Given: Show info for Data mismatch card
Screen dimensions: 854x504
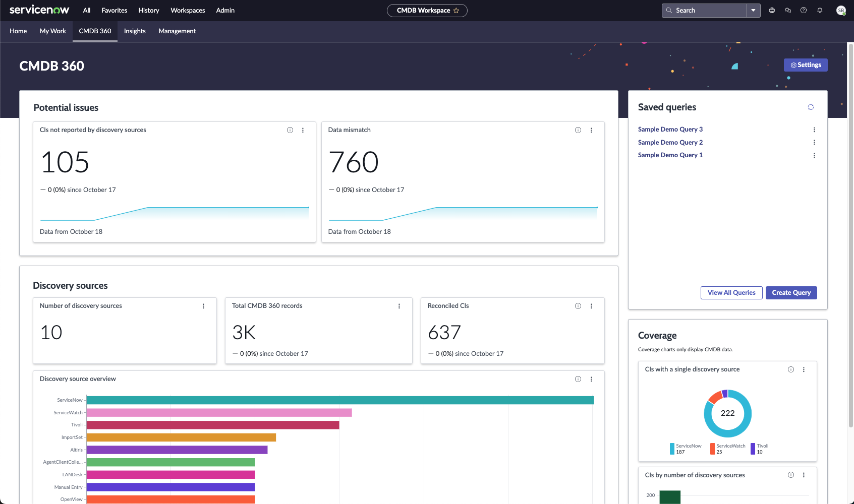Looking at the screenshot, I should click(x=578, y=130).
